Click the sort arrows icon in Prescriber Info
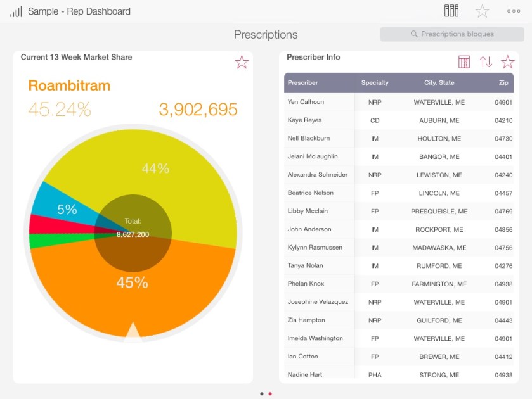 coord(486,62)
